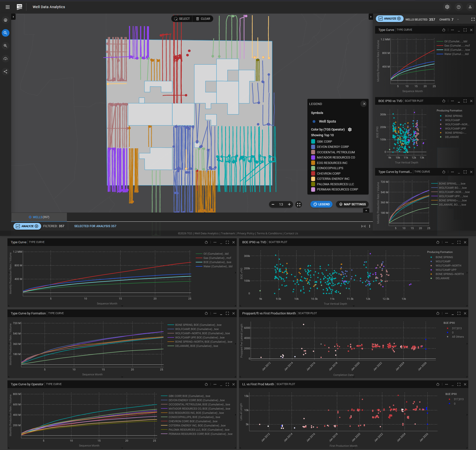Viewport: 476px width, 450px height.
Task: Toggle BONE SPRING series in scatter legend
Action: pos(444,257)
